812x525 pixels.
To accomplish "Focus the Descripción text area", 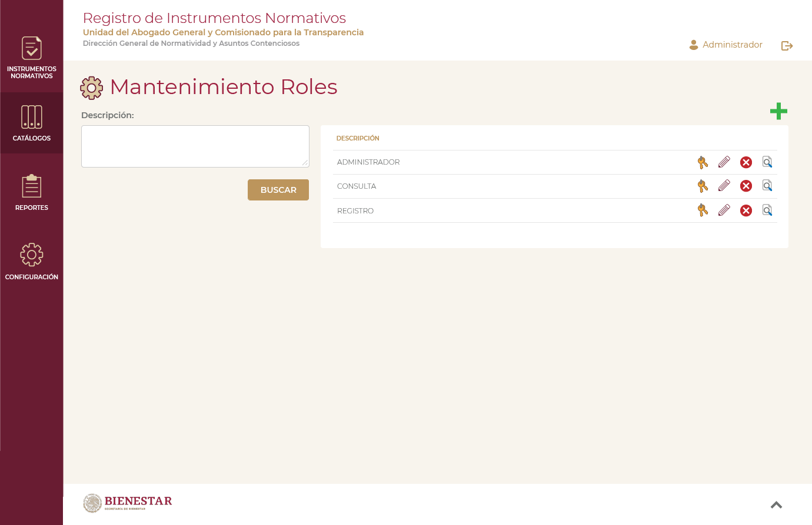I will pos(195,146).
